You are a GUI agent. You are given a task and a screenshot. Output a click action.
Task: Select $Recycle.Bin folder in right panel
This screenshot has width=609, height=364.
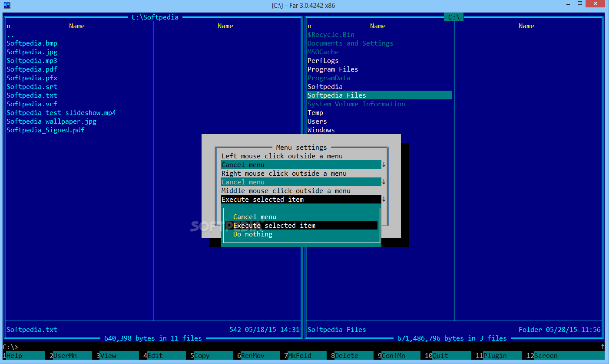tap(331, 35)
